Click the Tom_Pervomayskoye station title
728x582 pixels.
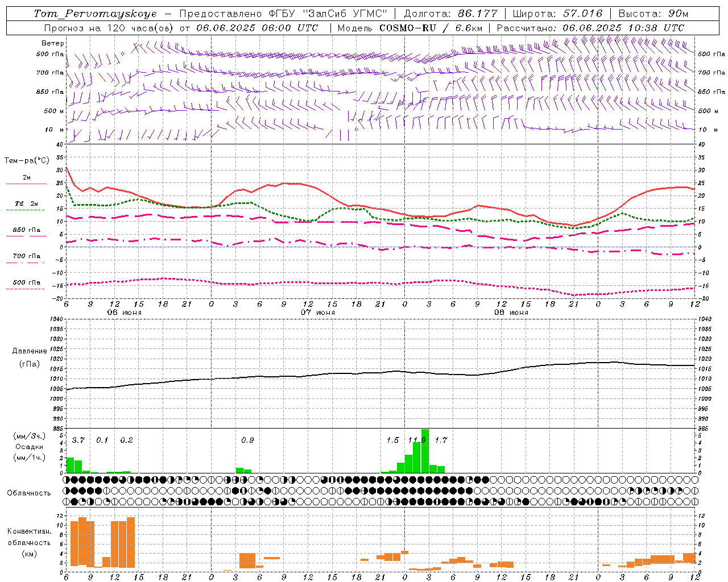click(x=95, y=14)
